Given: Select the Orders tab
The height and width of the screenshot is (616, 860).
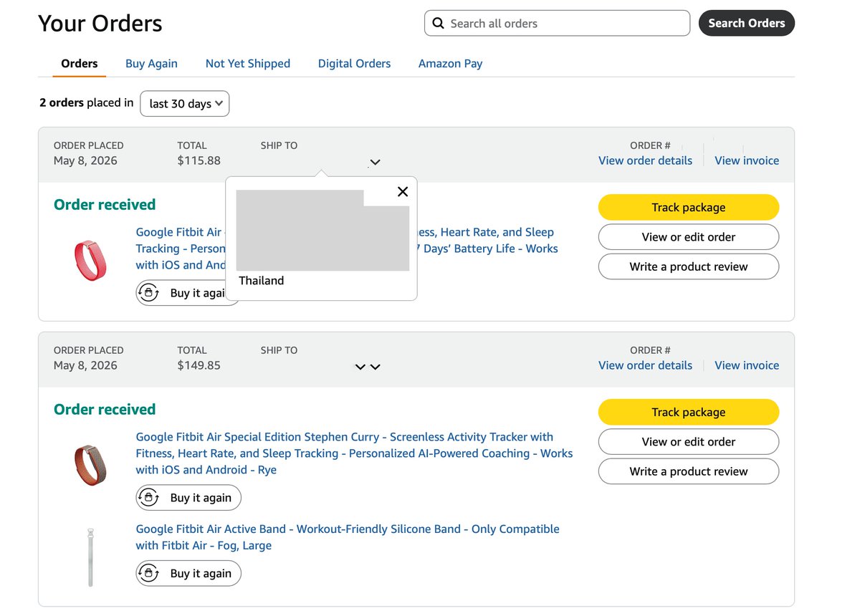Looking at the screenshot, I should click(80, 64).
